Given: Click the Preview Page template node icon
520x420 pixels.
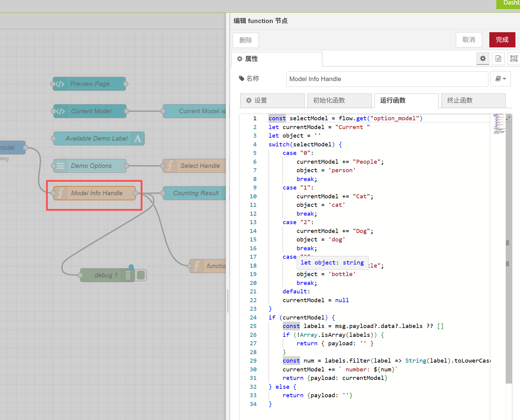Looking at the screenshot, I should coord(60,84).
